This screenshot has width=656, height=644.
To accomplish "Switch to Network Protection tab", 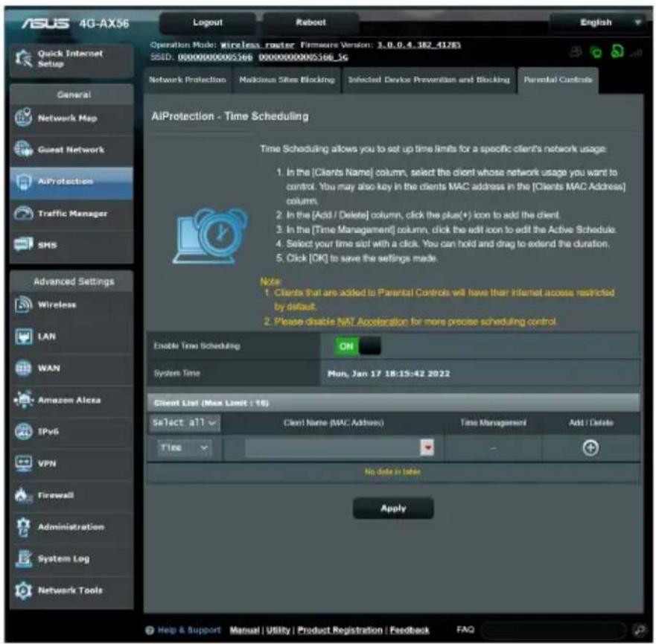I will click(x=188, y=80).
